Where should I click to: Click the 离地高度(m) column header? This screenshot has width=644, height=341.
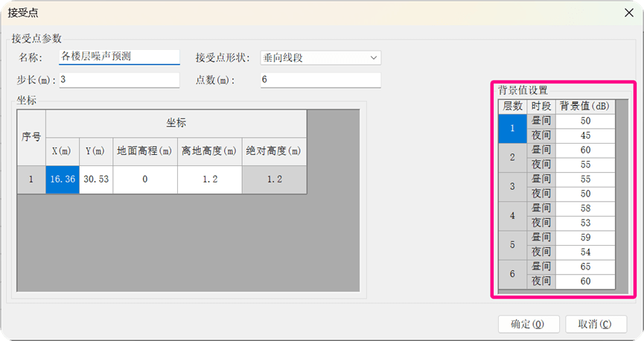coord(210,152)
